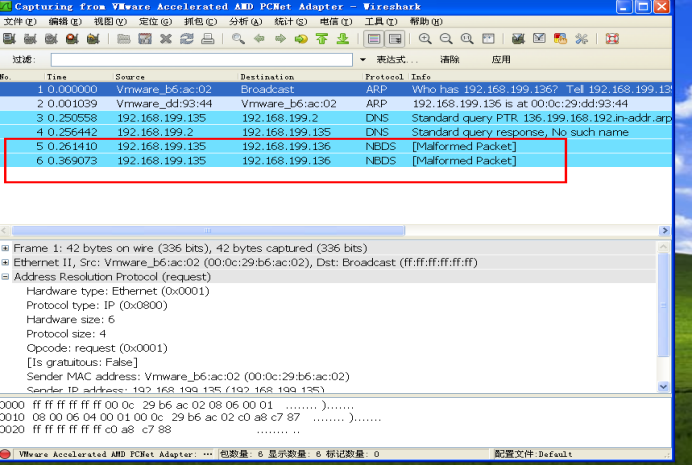Go to specific packet number icon
The height and width of the screenshot is (465, 692).
301,39
